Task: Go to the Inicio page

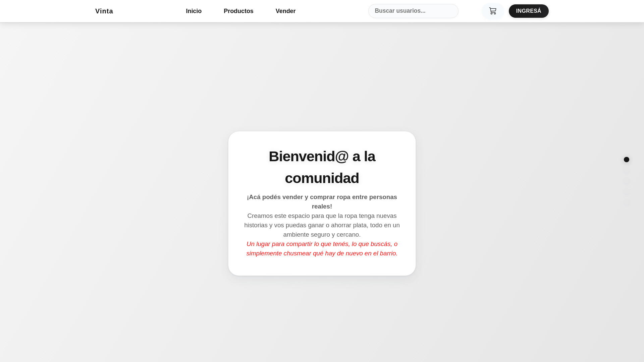Action: (x=194, y=11)
